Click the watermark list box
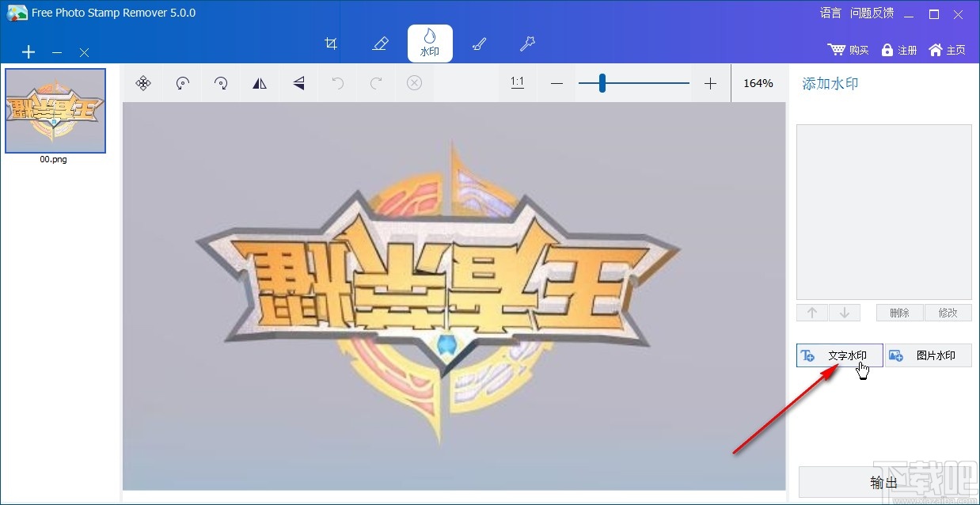980x505 pixels. tap(884, 211)
